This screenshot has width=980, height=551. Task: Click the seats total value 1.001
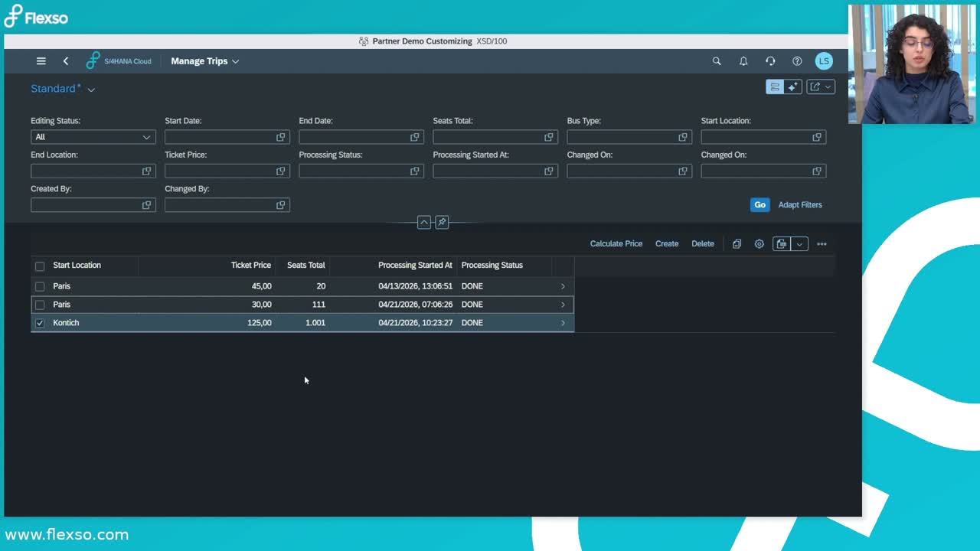315,323
